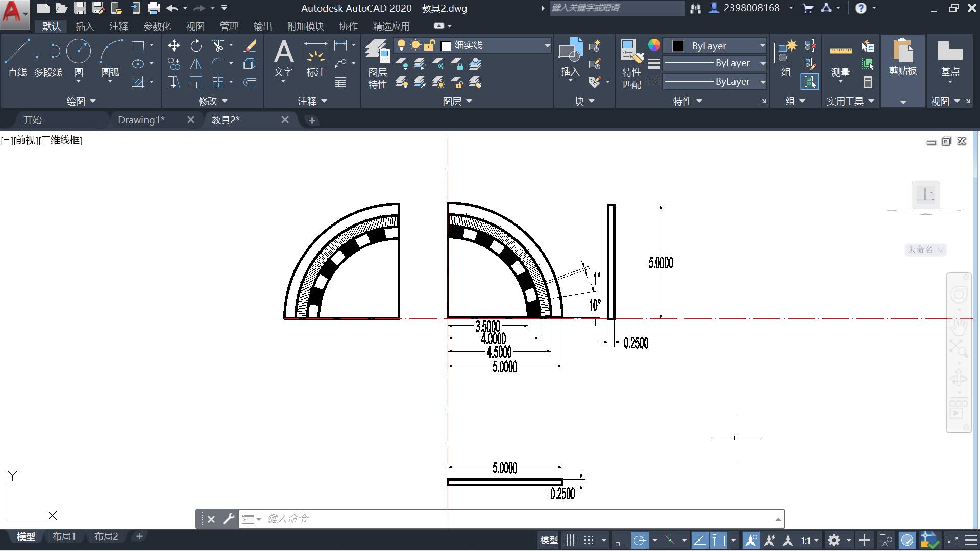Click the Mirror tool icon

click(x=195, y=64)
